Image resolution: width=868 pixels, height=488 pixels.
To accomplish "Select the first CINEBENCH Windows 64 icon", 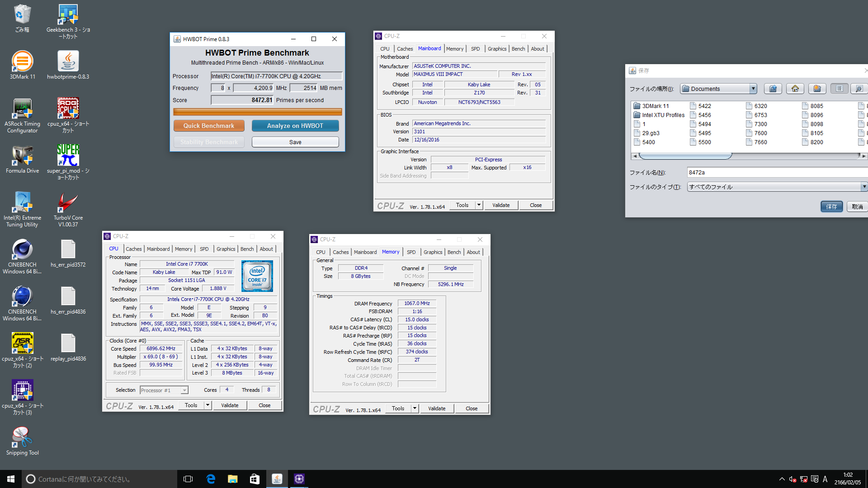I will coord(22,257).
